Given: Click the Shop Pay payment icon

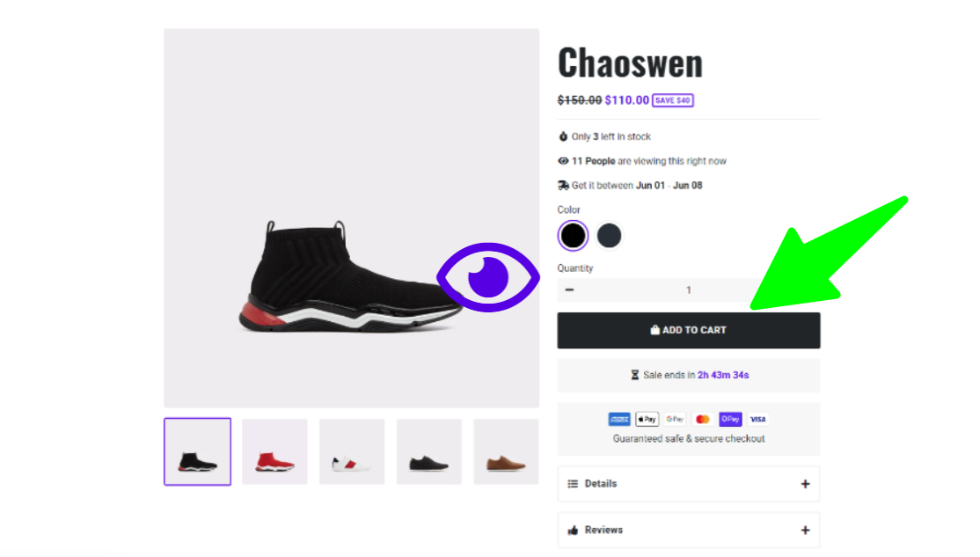Looking at the screenshot, I should click(730, 419).
